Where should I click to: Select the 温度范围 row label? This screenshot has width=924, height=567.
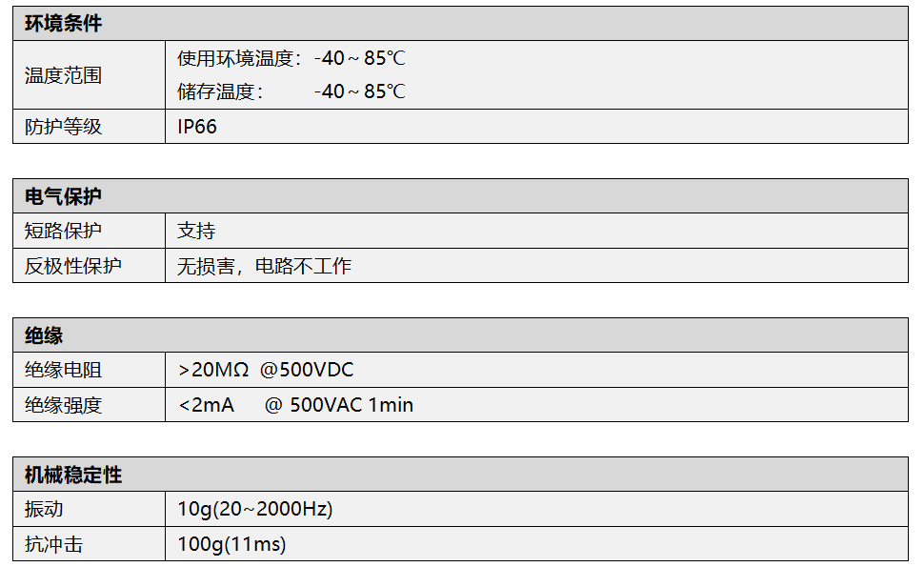pos(63,75)
